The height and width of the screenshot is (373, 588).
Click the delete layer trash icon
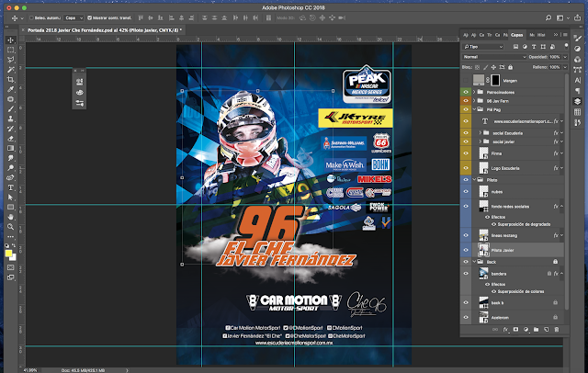tap(557, 328)
